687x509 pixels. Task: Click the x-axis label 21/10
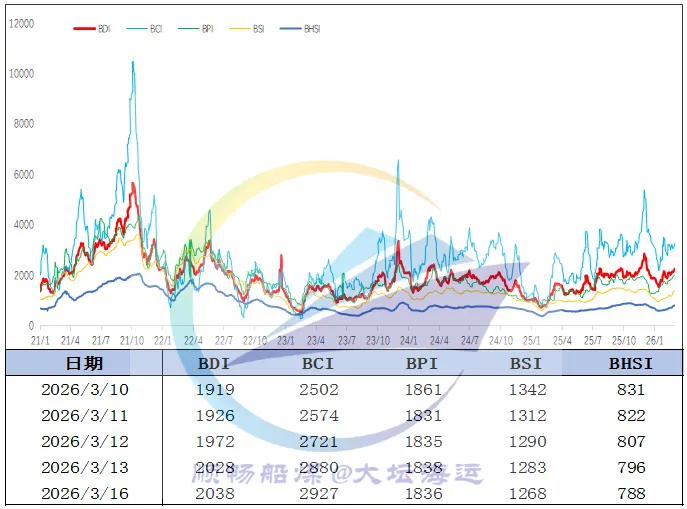(x=132, y=340)
